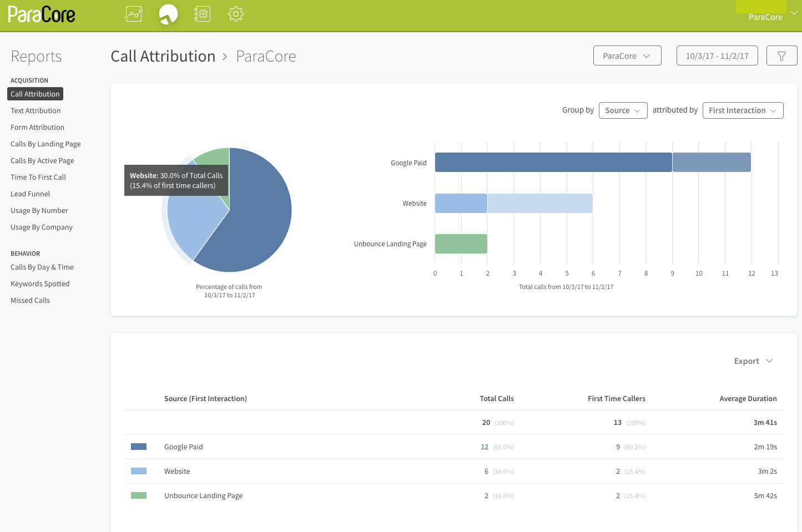The width and height of the screenshot is (802, 532).
Task: Click Unbounce Landing Page total calls value 2
Action: click(486, 496)
